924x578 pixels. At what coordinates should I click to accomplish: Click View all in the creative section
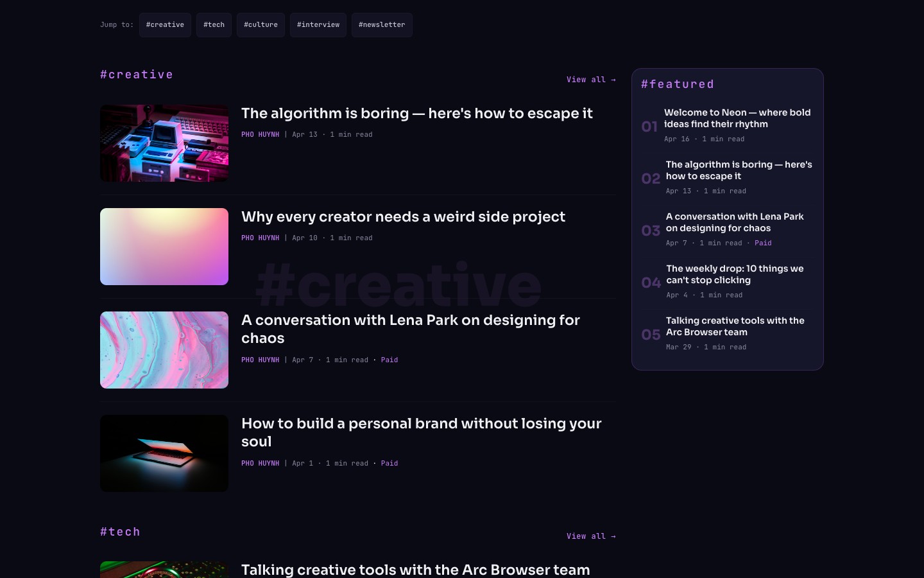(591, 80)
